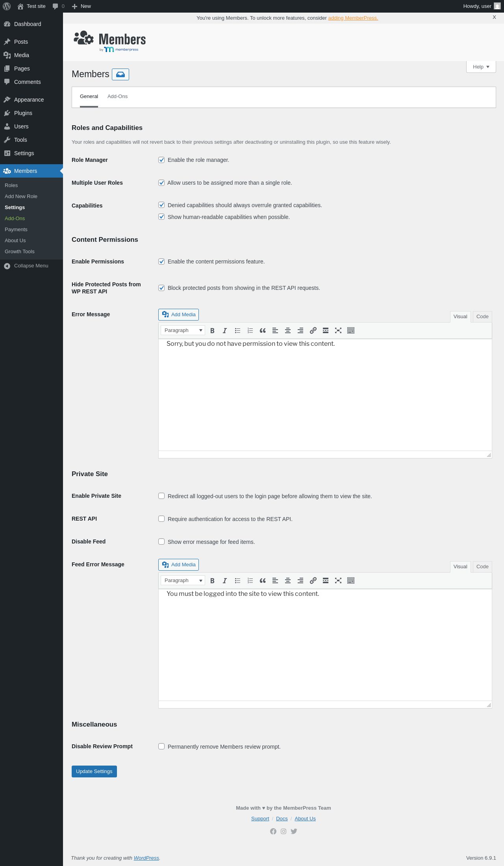Click the inbox icon beside Members heading
This screenshot has height=866, width=504.
pyautogui.click(x=120, y=74)
